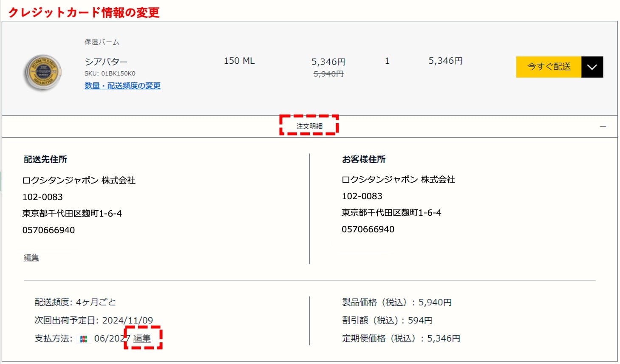Image resolution: width=620 pixels, height=364 pixels.
Task: Click the 定期便価格（税込）: 5,346円 line
Action: click(x=401, y=338)
